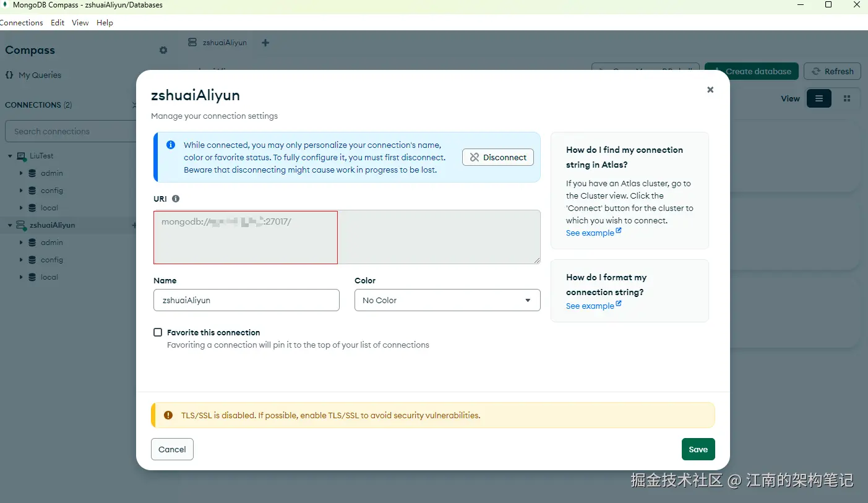Collapse the LiuTest connection tree
The height and width of the screenshot is (503, 868).
10,156
